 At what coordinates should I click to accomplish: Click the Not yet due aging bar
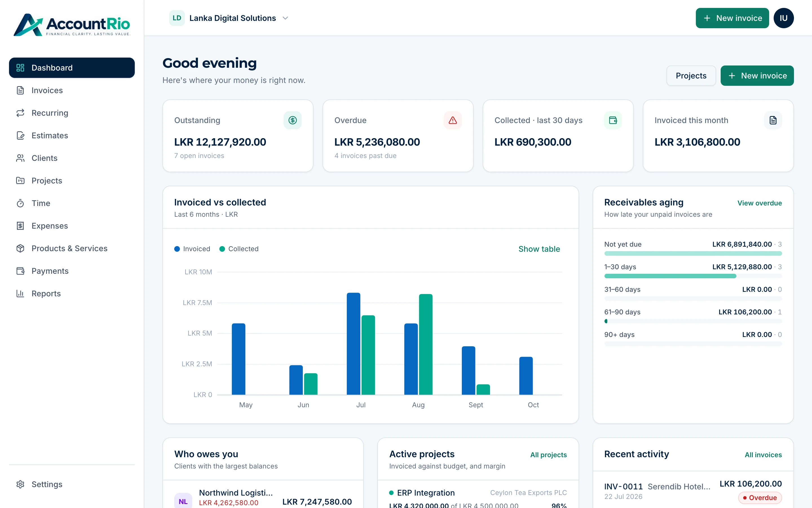(693, 253)
